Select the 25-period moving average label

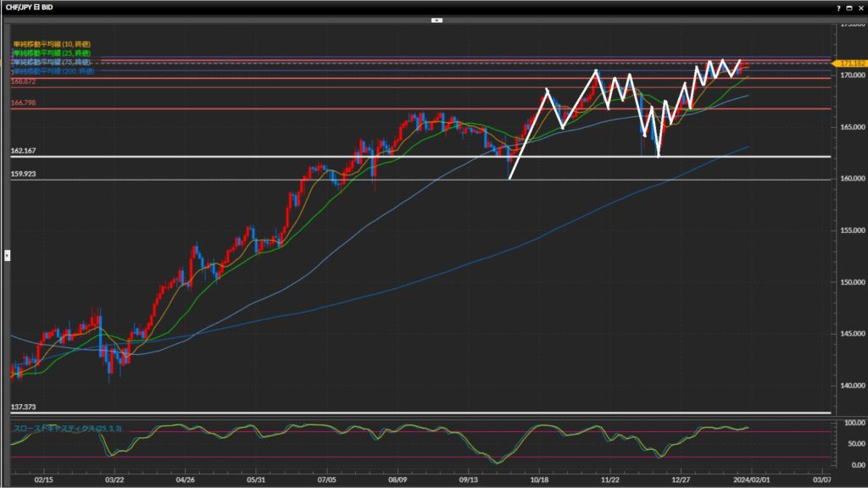pyautogui.click(x=51, y=53)
